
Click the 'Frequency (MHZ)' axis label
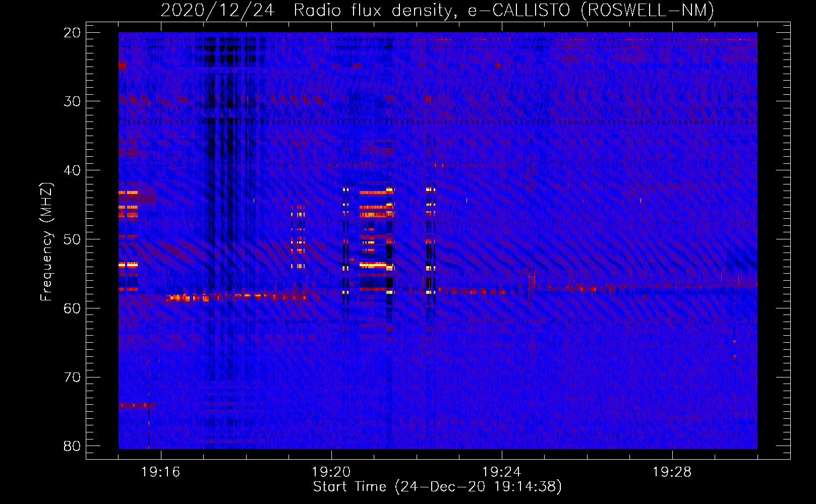pos(46,242)
